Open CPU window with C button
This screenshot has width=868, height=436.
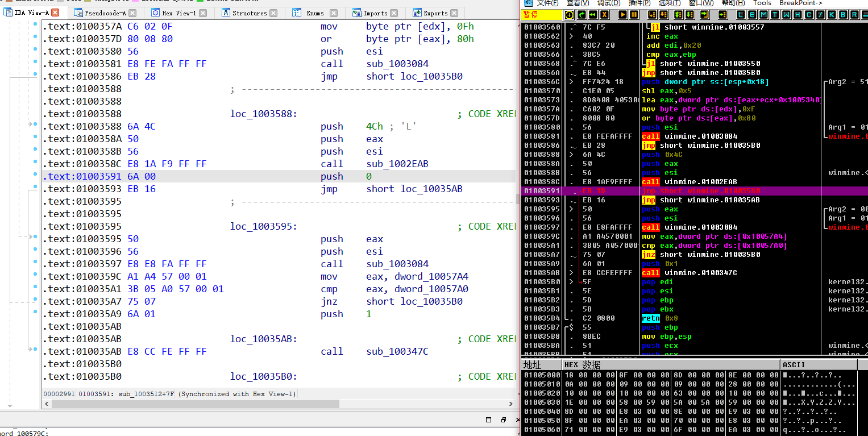point(809,15)
